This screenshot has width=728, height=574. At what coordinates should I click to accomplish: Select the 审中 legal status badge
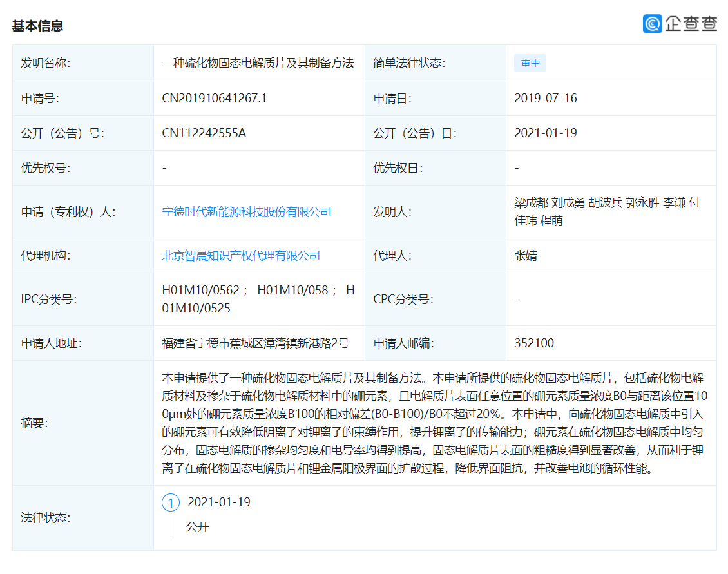click(x=530, y=62)
